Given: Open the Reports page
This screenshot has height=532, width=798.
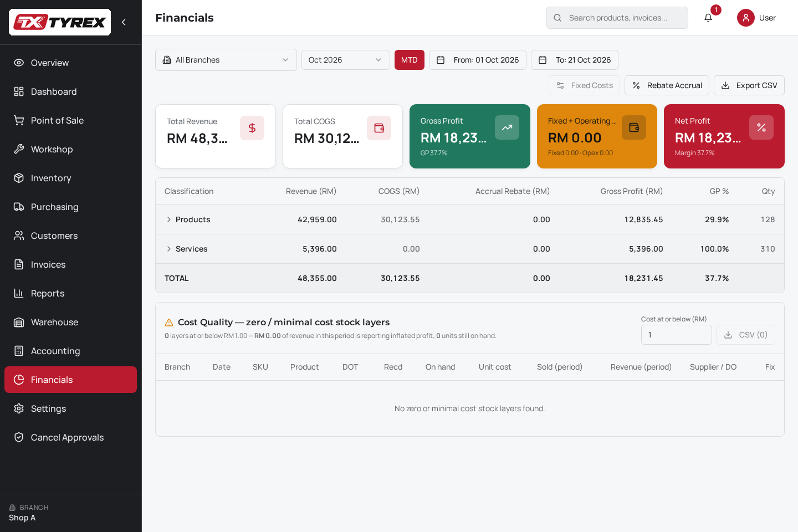Looking at the screenshot, I should 70,293.
